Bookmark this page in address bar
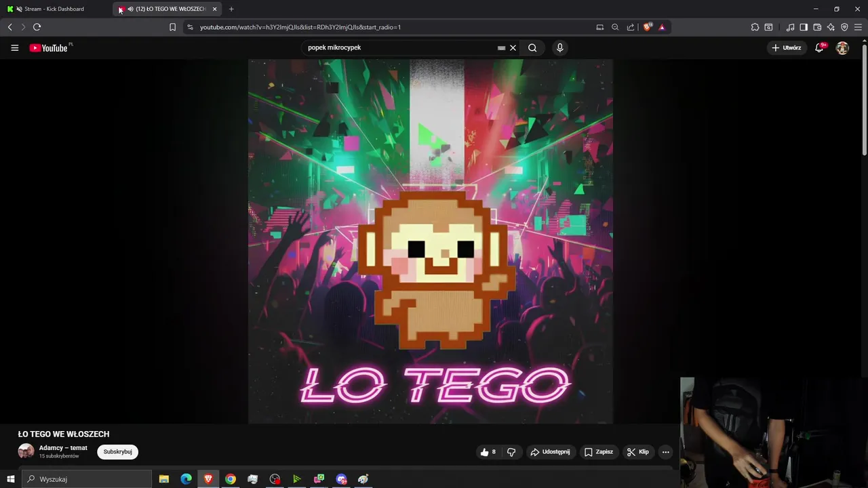The height and width of the screenshot is (488, 868). click(172, 27)
